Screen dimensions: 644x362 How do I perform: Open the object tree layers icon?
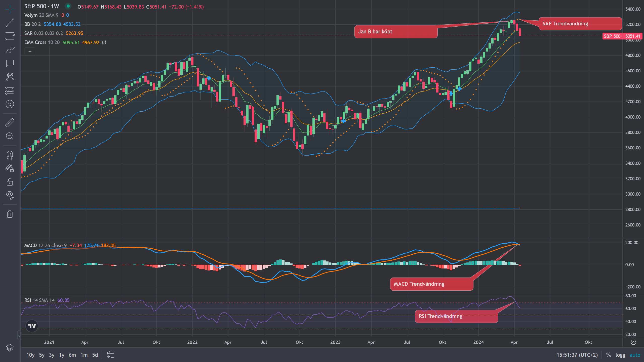click(10, 348)
